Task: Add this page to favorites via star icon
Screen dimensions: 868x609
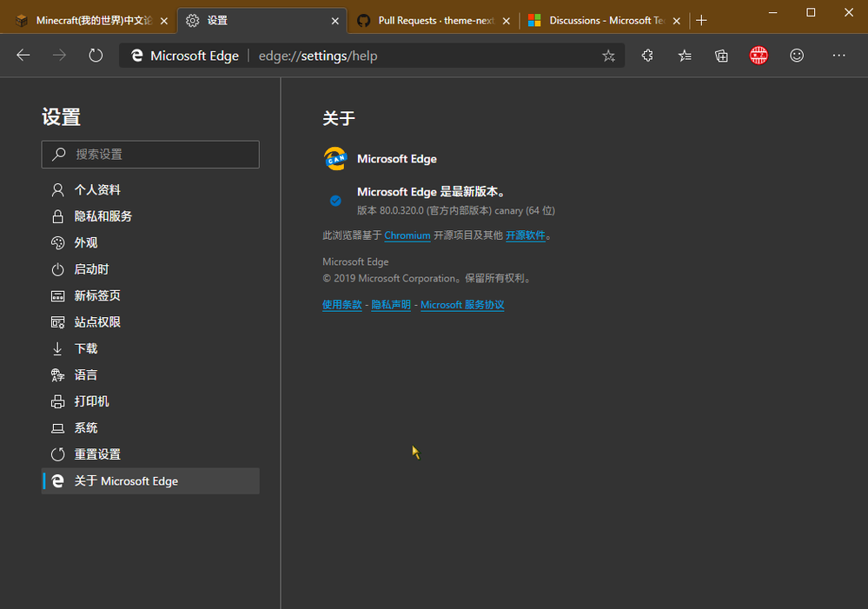Action: 608,55
